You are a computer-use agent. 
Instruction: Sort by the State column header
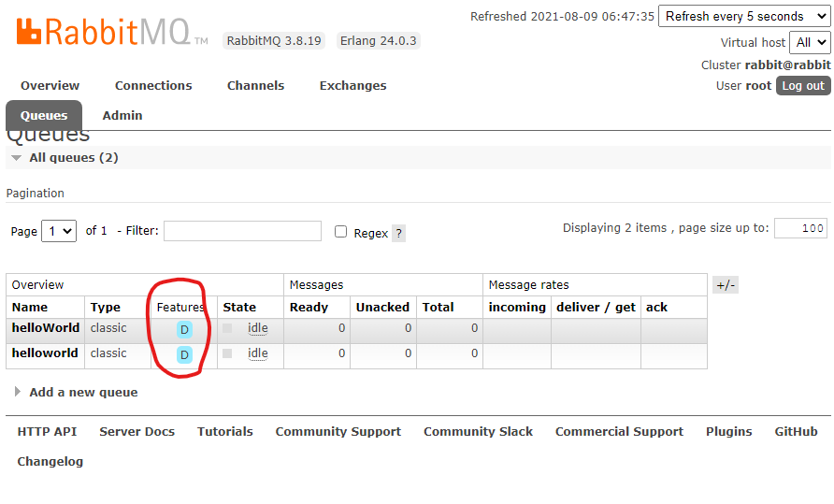[x=239, y=308]
